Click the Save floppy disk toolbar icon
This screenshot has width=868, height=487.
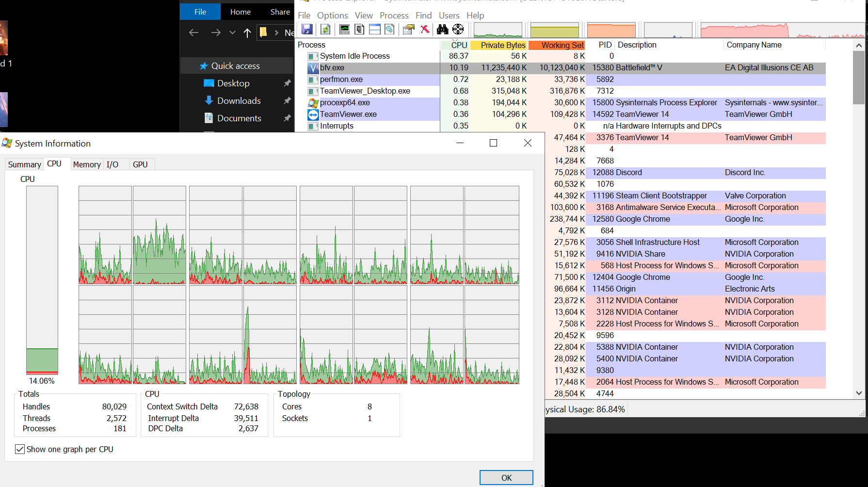click(307, 30)
